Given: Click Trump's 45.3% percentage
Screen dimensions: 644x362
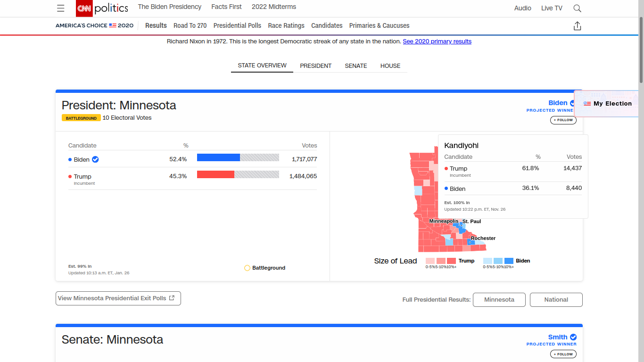Looking at the screenshot, I should click(x=178, y=176).
